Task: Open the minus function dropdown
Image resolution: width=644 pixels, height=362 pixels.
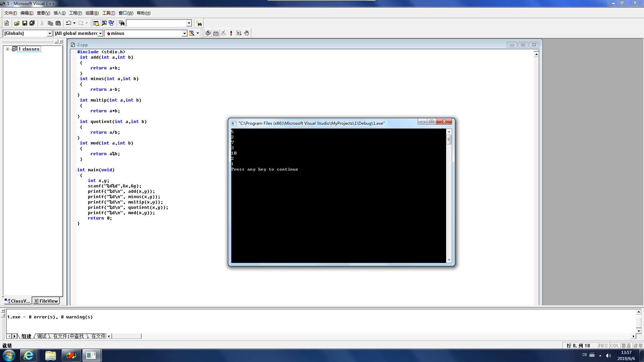Action: coord(184,33)
